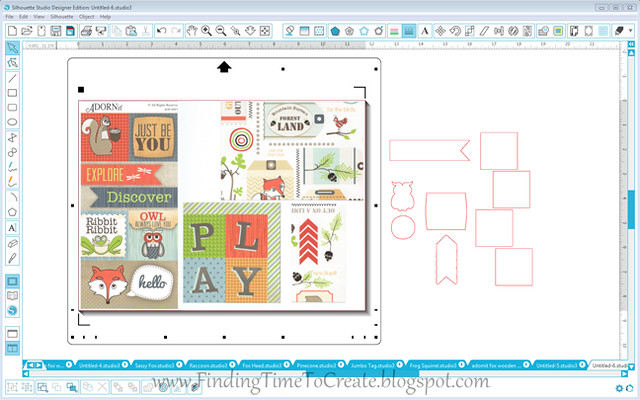This screenshot has width=640, height=400.
Task: Click the circle cut outline shape
Action: tap(402, 226)
